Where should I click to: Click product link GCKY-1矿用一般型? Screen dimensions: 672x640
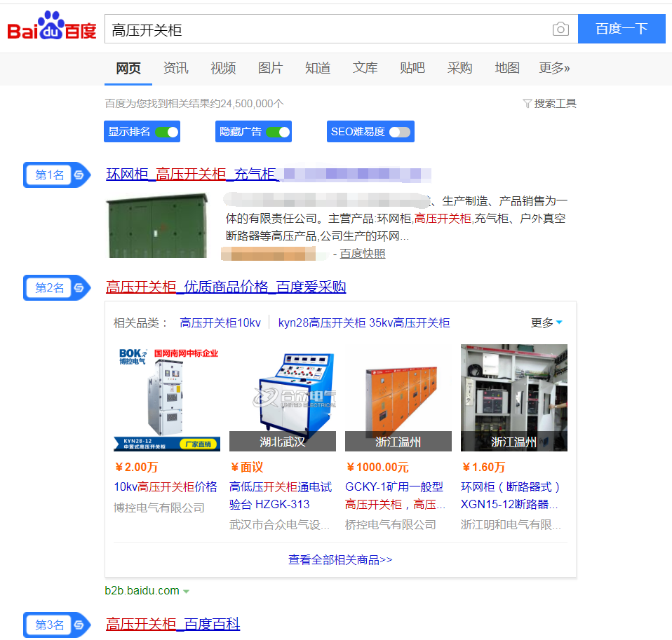(395, 496)
